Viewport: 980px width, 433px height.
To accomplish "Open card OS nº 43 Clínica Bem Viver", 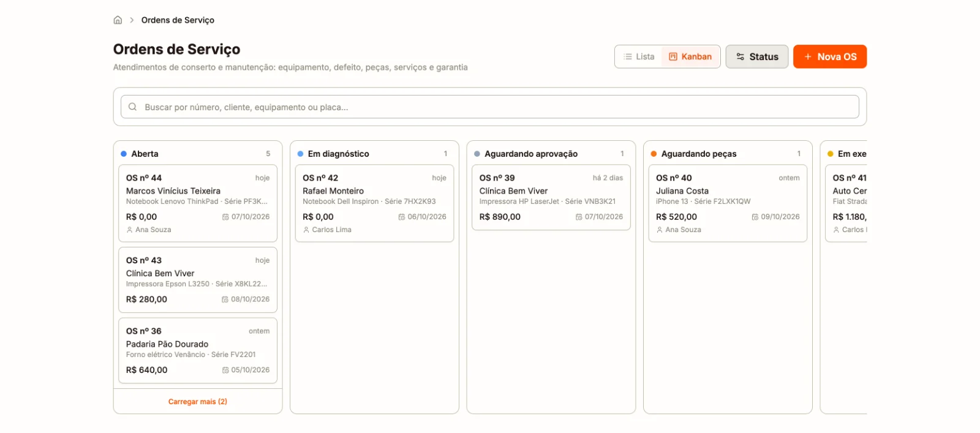I will [198, 281].
